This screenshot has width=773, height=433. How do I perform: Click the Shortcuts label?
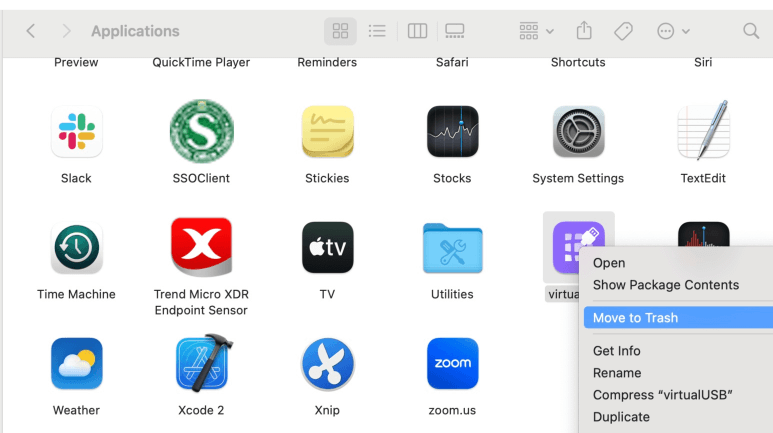tap(578, 63)
